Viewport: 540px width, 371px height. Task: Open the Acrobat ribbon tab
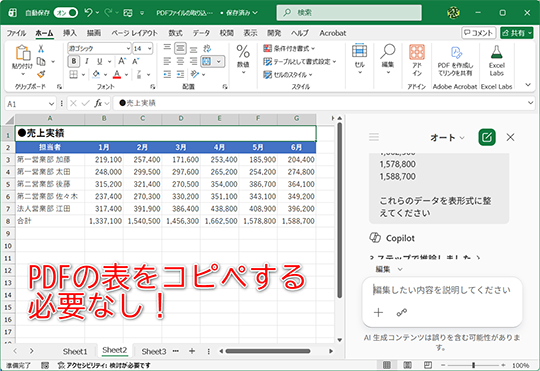click(333, 33)
